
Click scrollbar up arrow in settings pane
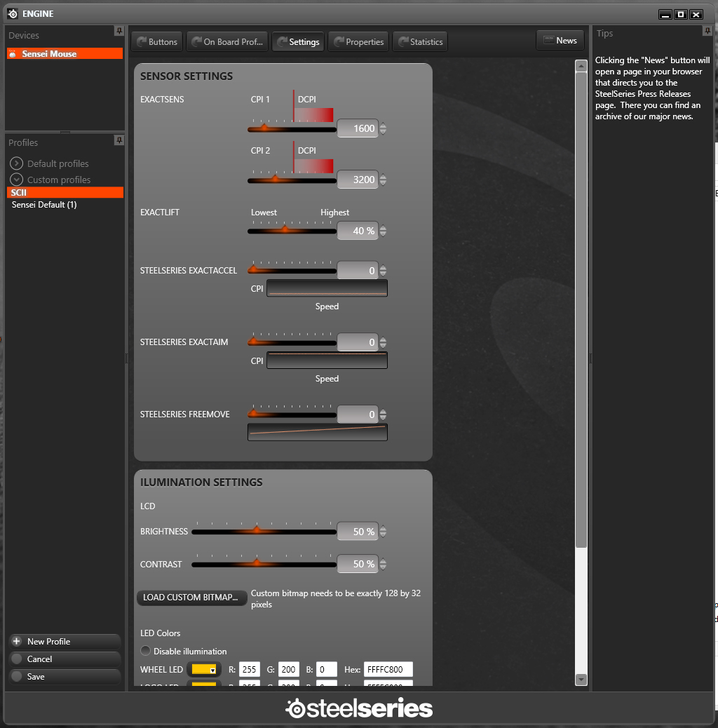(x=581, y=66)
